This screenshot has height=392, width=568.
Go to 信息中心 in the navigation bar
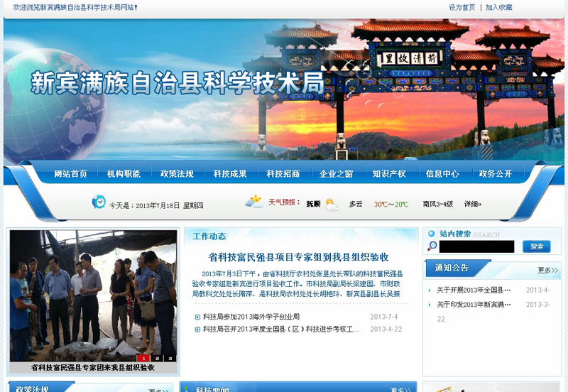click(442, 174)
